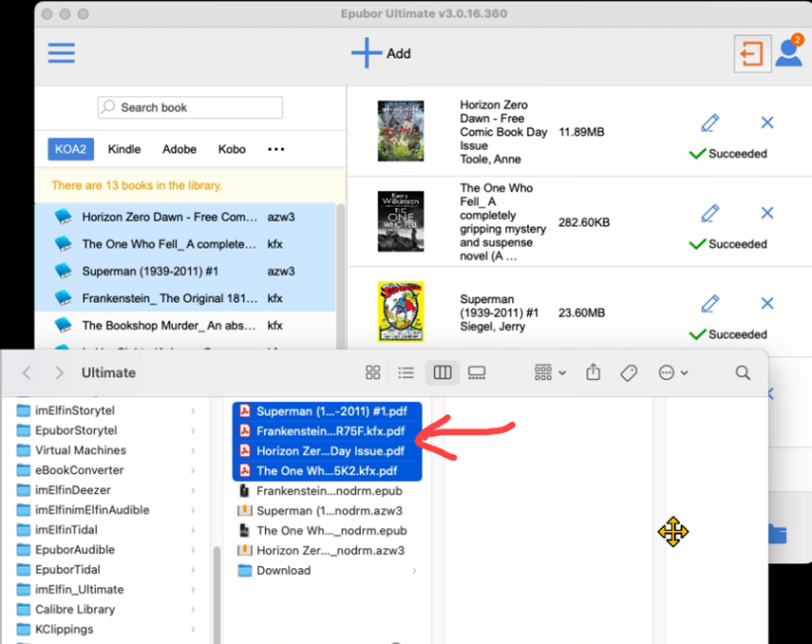Screen dimensions: 812x644
Task: Open the more sources ellipsis
Action: pos(276,149)
